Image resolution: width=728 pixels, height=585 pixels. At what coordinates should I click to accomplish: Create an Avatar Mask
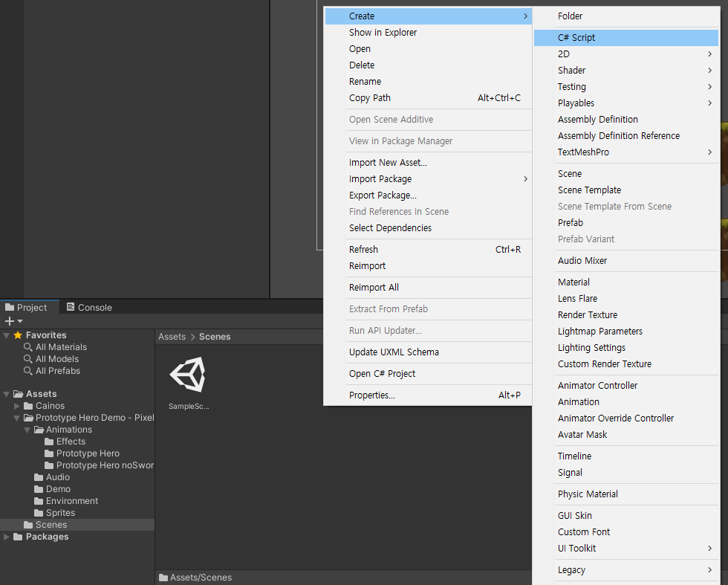tap(625, 434)
